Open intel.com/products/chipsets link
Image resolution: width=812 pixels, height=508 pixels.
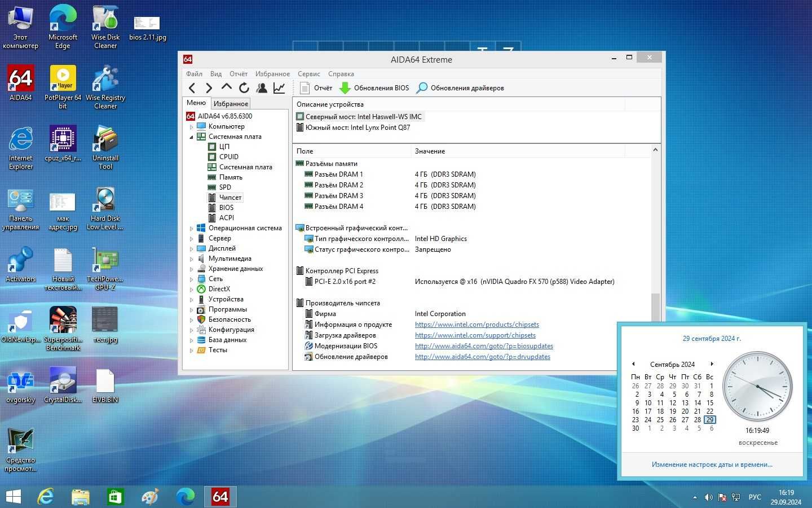[477, 325]
